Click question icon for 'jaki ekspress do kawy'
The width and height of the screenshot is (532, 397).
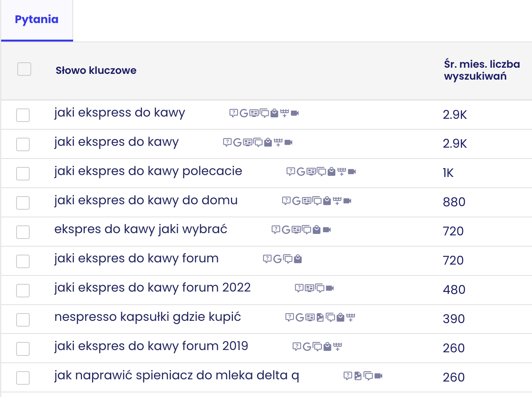coord(233,113)
